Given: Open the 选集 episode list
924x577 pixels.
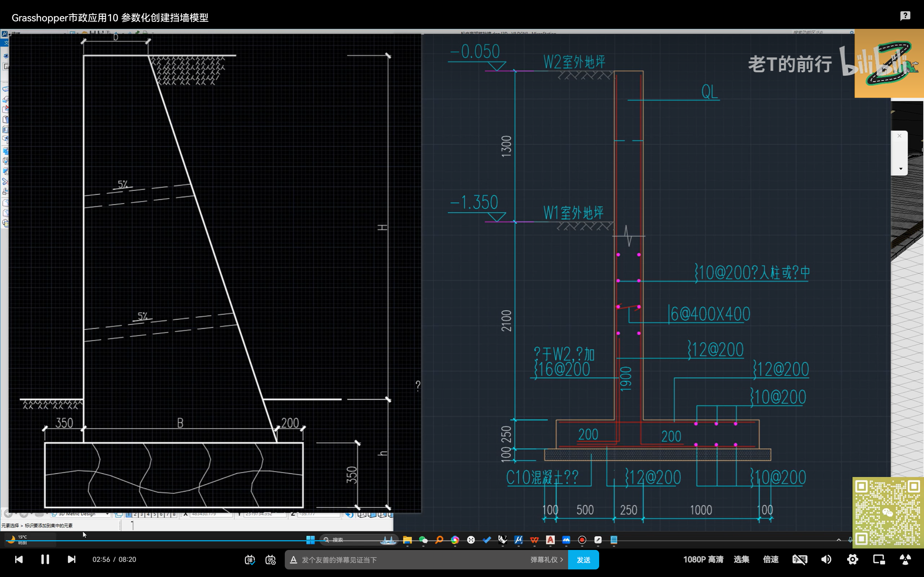Looking at the screenshot, I should click(741, 559).
